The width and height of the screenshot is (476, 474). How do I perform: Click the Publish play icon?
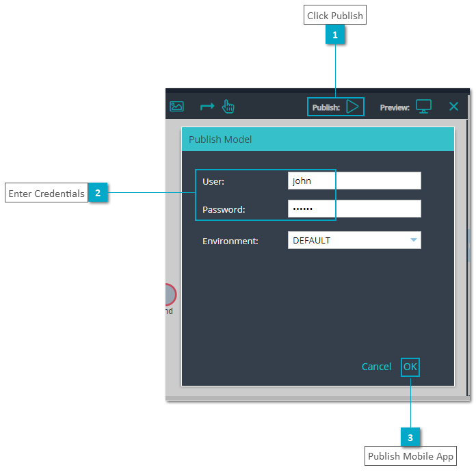(352, 107)
